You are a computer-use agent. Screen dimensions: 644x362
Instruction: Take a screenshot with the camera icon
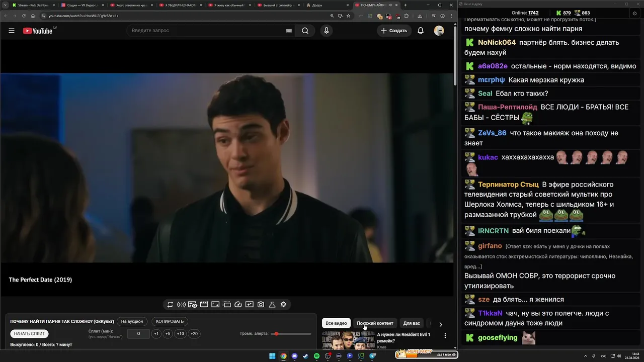(261, 305)
